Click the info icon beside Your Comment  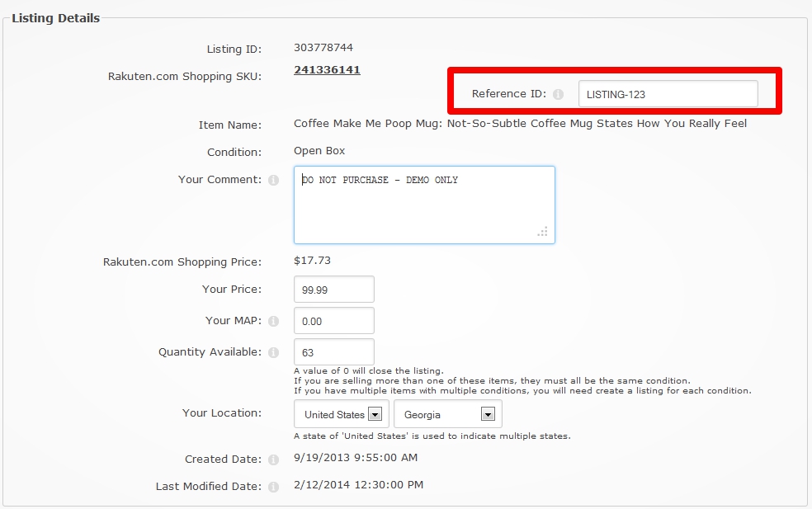(x=273, y=180)
